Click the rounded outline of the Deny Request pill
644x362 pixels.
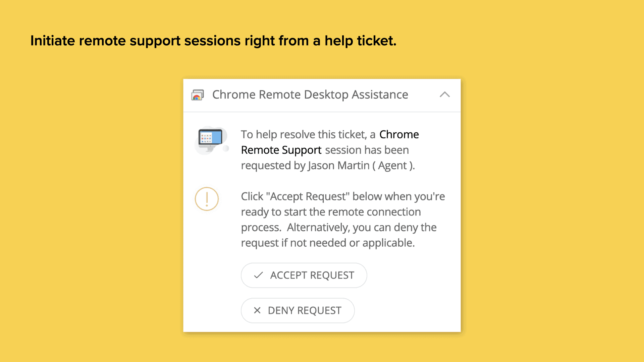[x=298, y=310]
